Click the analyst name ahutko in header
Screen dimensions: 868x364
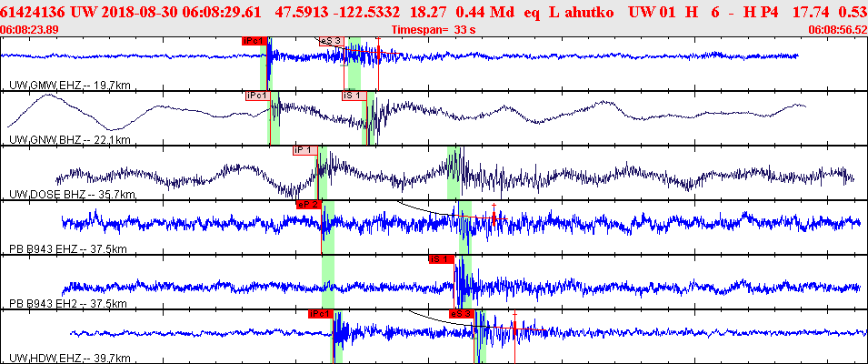(x=588, y=12)
